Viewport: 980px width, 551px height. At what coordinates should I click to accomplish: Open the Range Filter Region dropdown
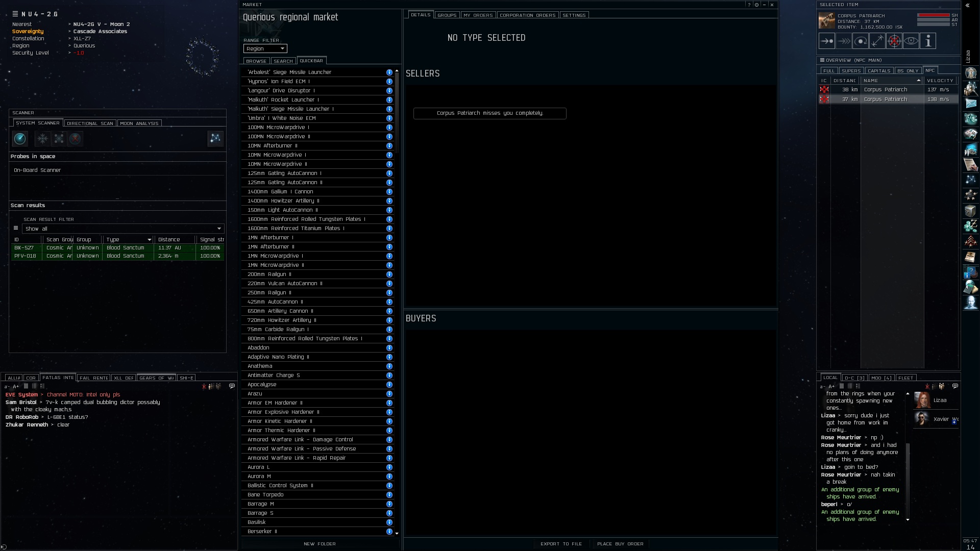(265, 48)
